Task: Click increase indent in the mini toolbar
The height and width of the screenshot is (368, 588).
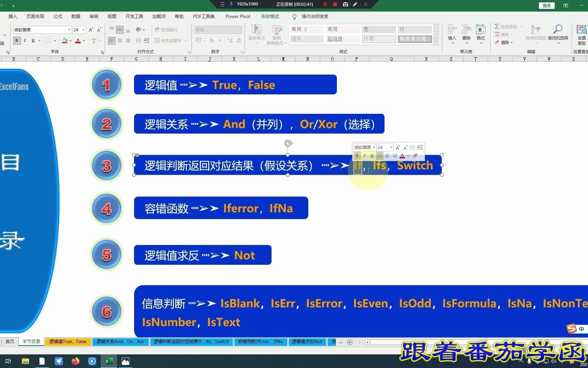Action: point(420,148)
